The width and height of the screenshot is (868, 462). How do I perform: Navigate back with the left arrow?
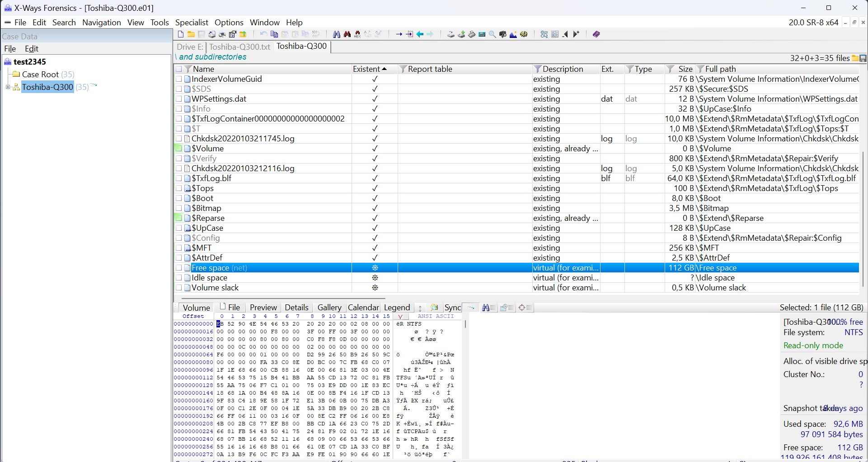[420, 34]
